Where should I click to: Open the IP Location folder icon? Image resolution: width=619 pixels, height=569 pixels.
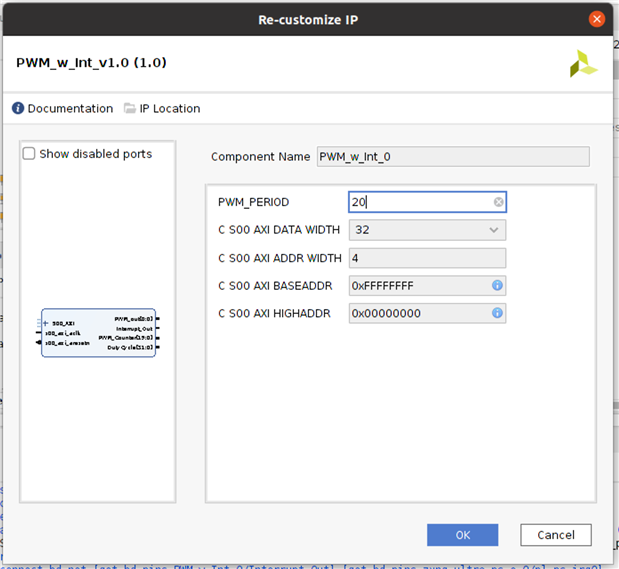click(129, 108)
